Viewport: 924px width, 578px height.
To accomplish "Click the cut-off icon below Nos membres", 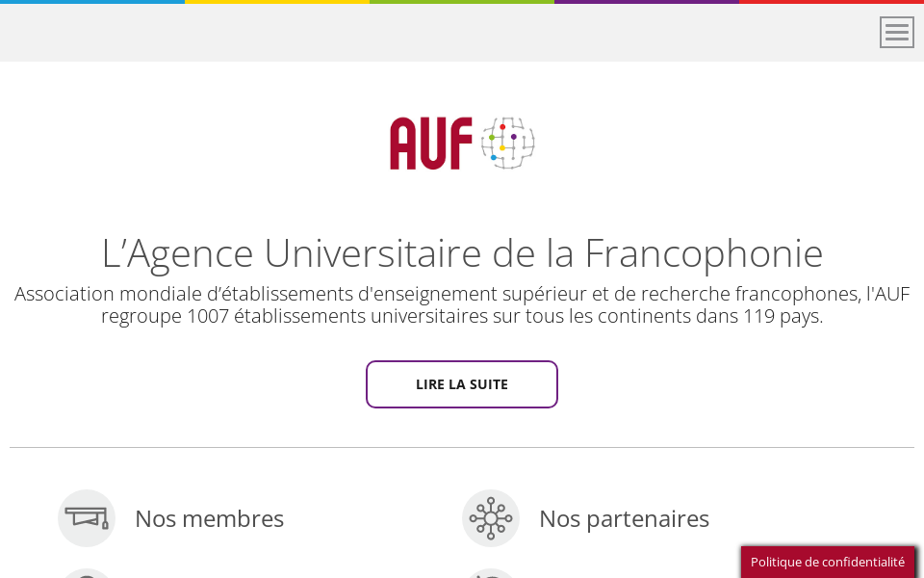I will (x=87, y=573).
